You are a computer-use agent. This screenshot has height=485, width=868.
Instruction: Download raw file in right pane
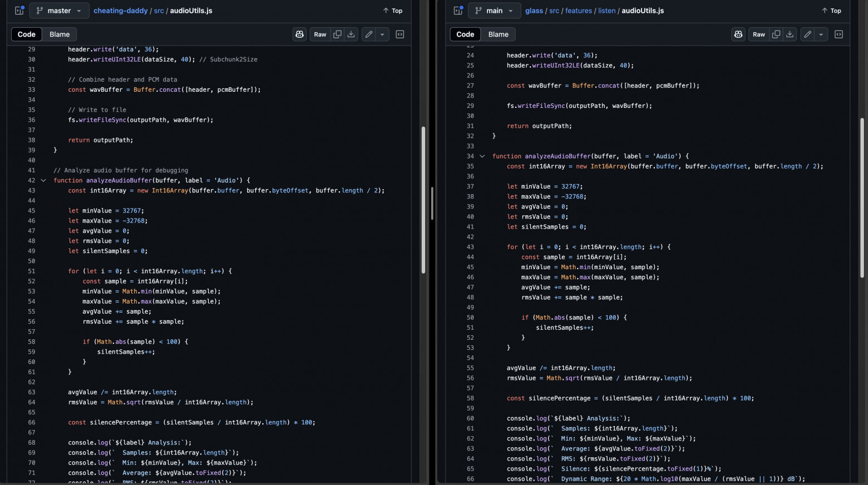click(x=790, y=34)
